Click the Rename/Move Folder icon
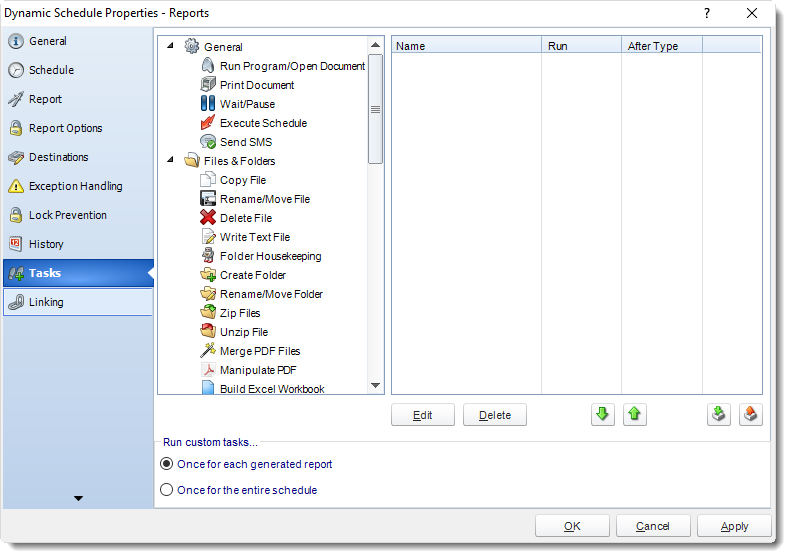This screenshot has height=558, width=791. tap(207, 294)
